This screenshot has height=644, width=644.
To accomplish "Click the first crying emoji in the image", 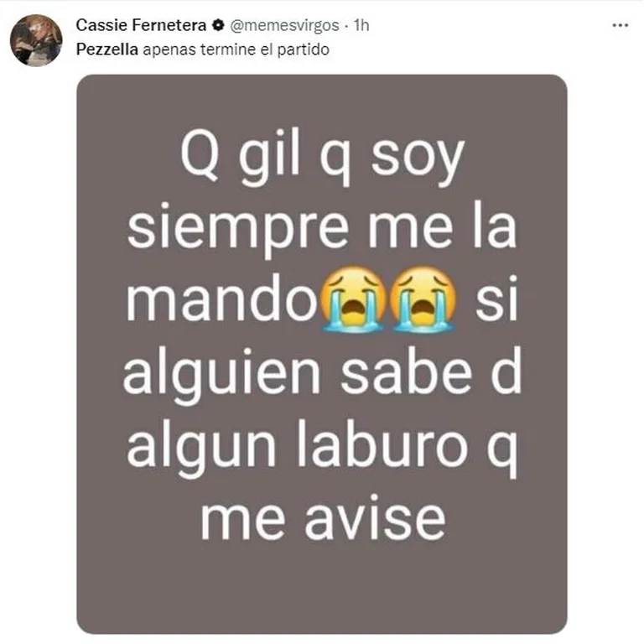I will (352, 299).
